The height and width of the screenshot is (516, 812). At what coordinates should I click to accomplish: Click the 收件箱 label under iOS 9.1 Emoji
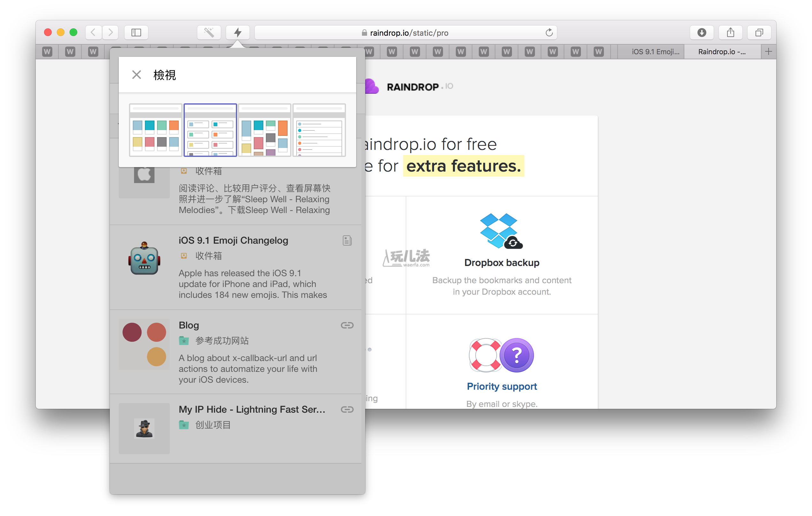coord(208,256)
